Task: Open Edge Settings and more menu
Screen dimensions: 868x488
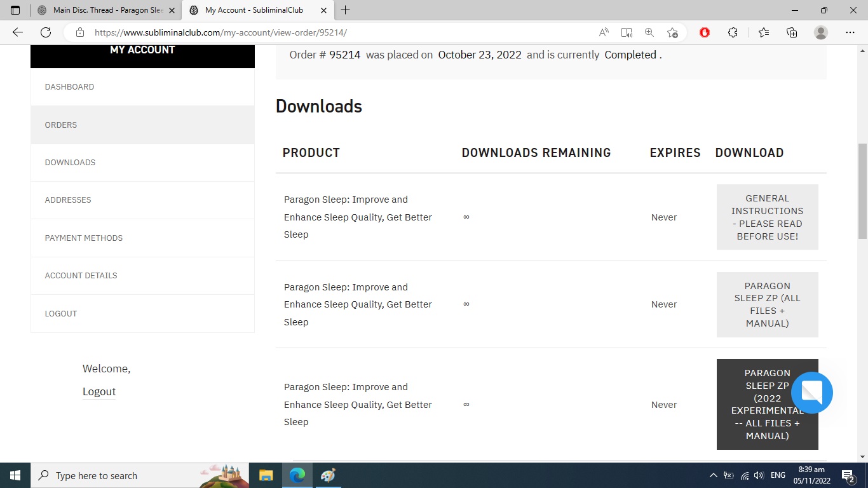Action: [850, 32]
